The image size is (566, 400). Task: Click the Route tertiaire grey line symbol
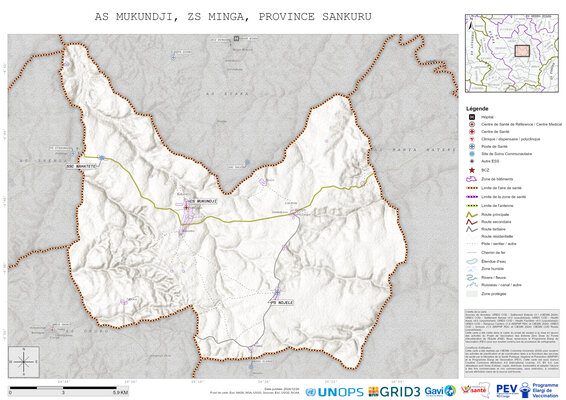(471, 229)
